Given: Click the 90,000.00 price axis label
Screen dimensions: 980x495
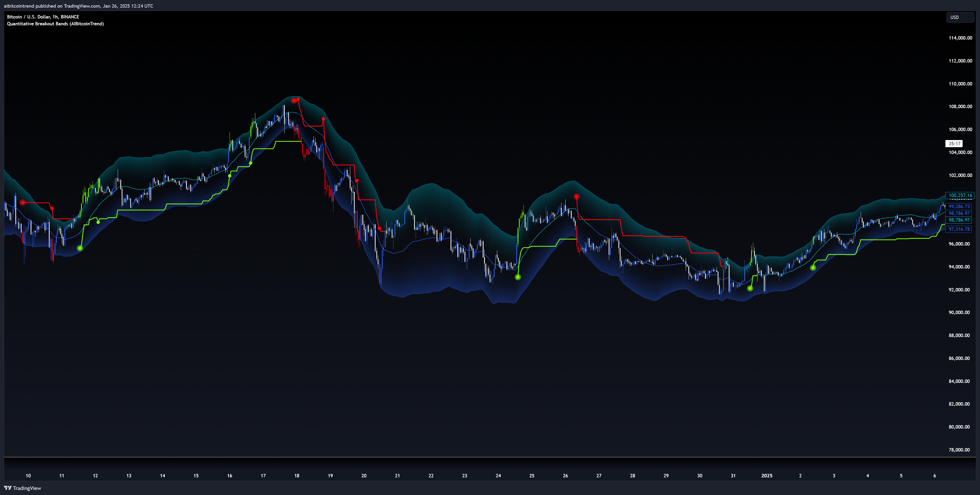Looking at the screenshot, I should pos(959,313).
